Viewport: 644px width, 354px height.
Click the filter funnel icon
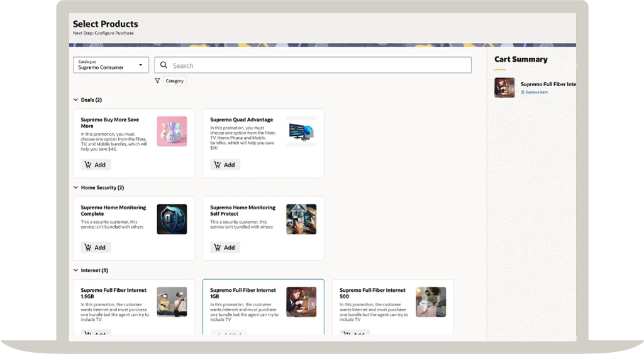157,81
